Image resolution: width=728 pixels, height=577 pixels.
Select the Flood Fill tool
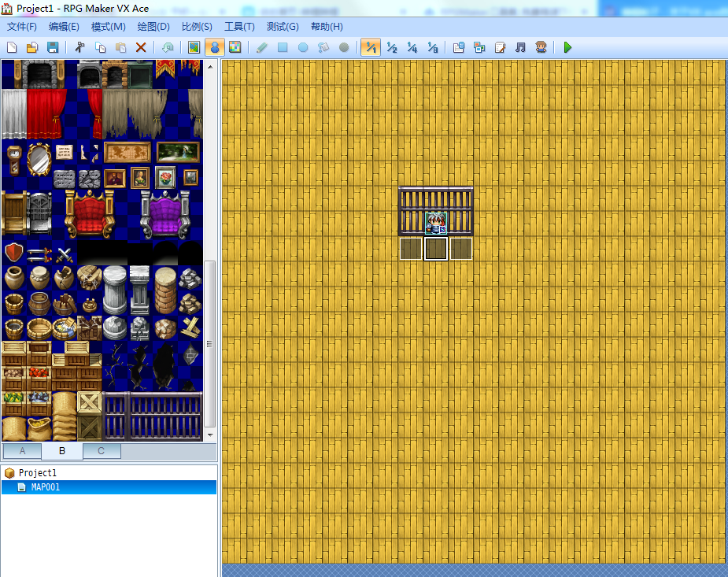[323, 47]
